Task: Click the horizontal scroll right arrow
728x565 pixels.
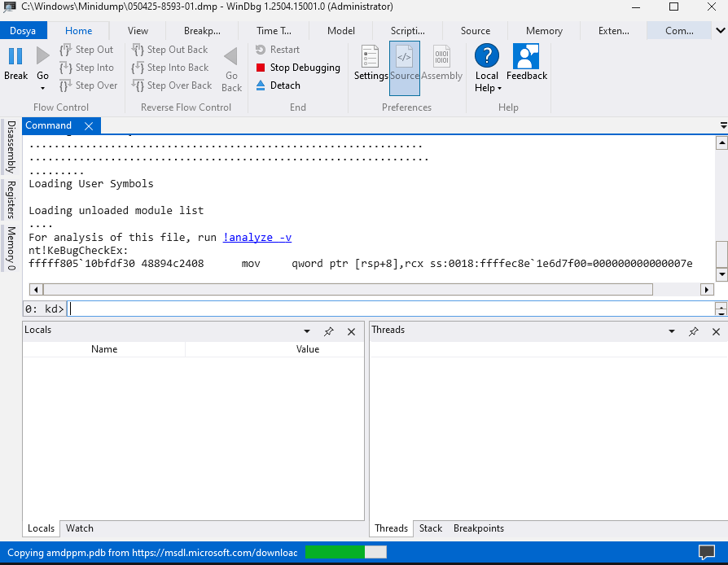Action: click(x=707, y=290)
